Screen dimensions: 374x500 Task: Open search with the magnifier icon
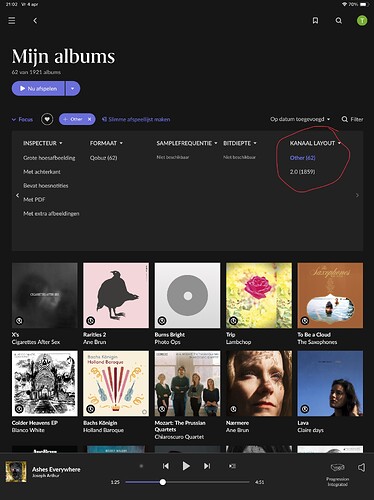[339, 21]
